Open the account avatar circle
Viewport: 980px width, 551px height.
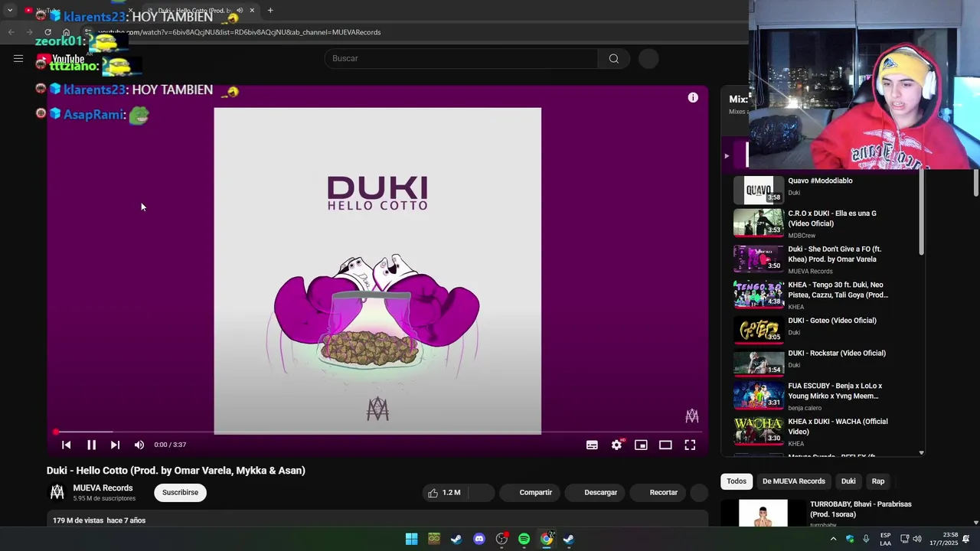[648, 59]
